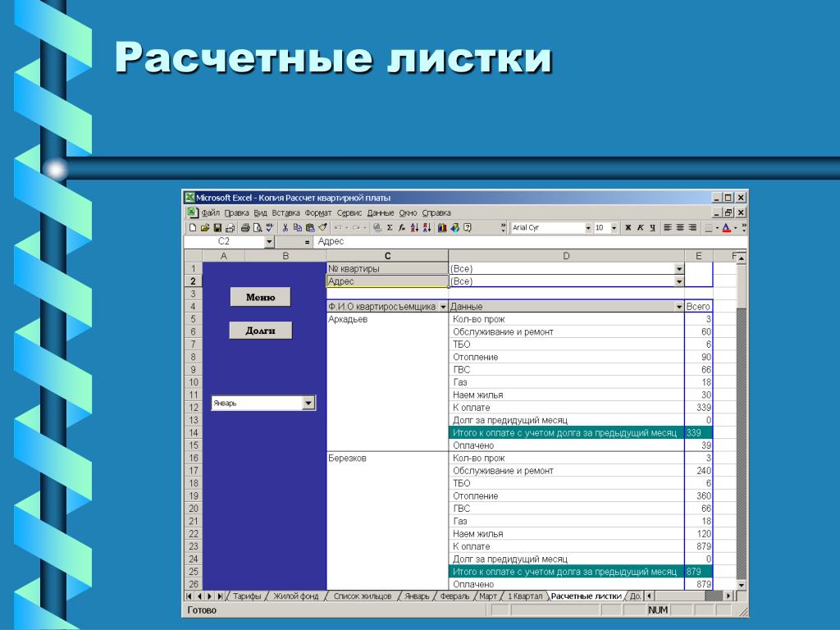Open the Файл menu
The width and height of the screenshot is (840, 630).
(211, 212)
